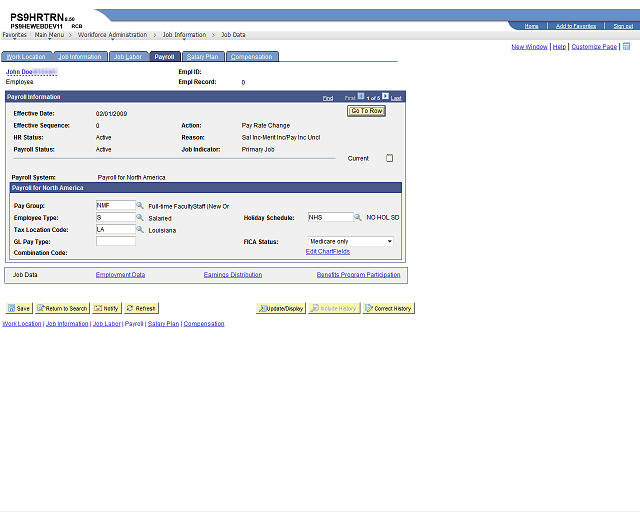Tick the Current checkbox

(x=389, y=158)
